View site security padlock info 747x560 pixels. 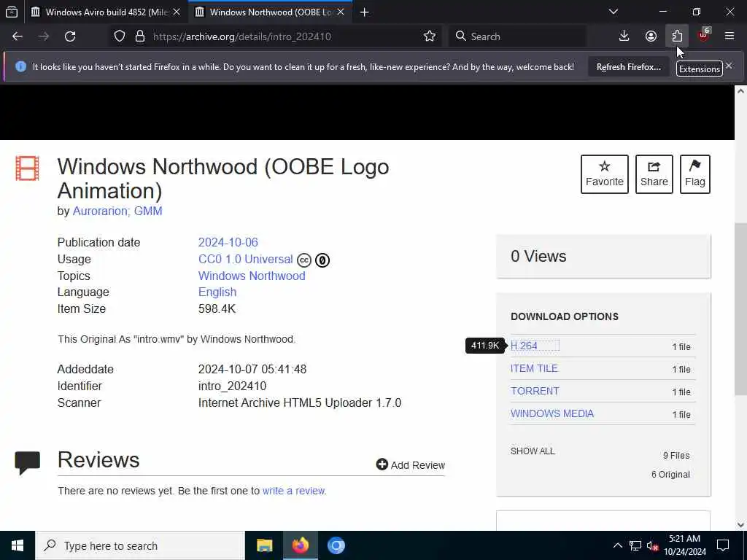click(139, 36)
